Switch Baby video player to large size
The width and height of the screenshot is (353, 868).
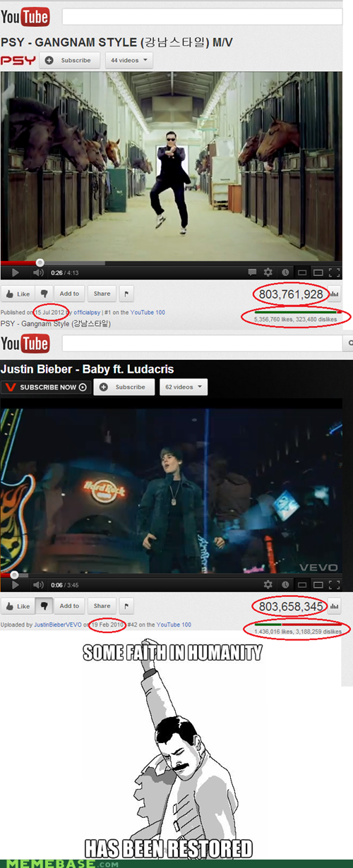[x=318, y=585]
